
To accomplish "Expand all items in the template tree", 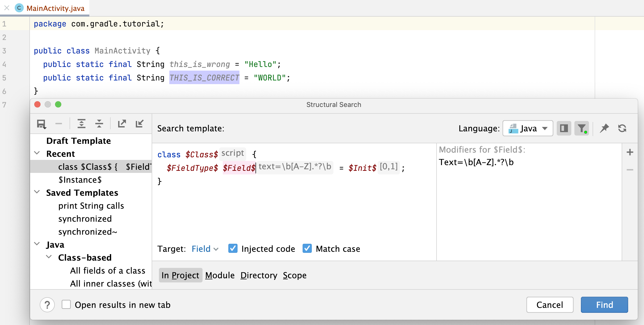I will (82, 124).
